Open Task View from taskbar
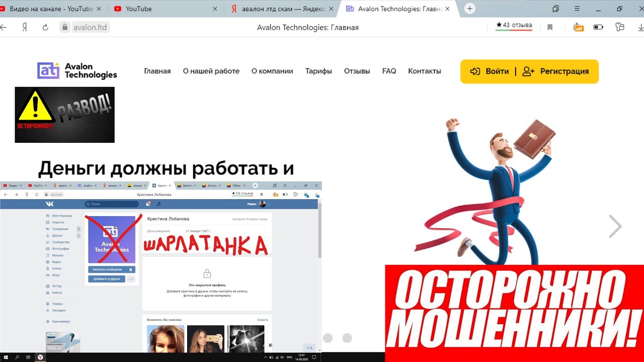Viewport: 644px width, 362px height. [x=29, y=357]
